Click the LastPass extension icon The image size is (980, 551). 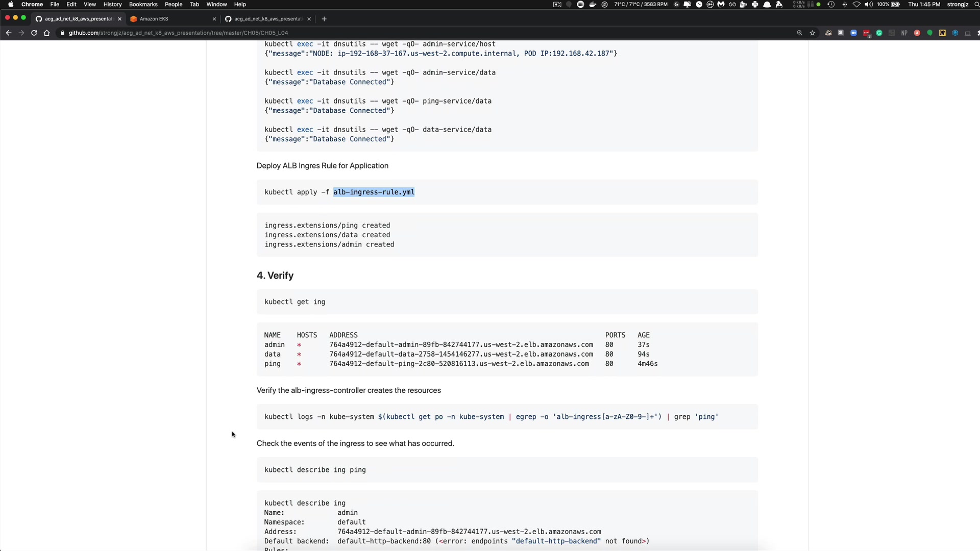click(x=866, y=33)
